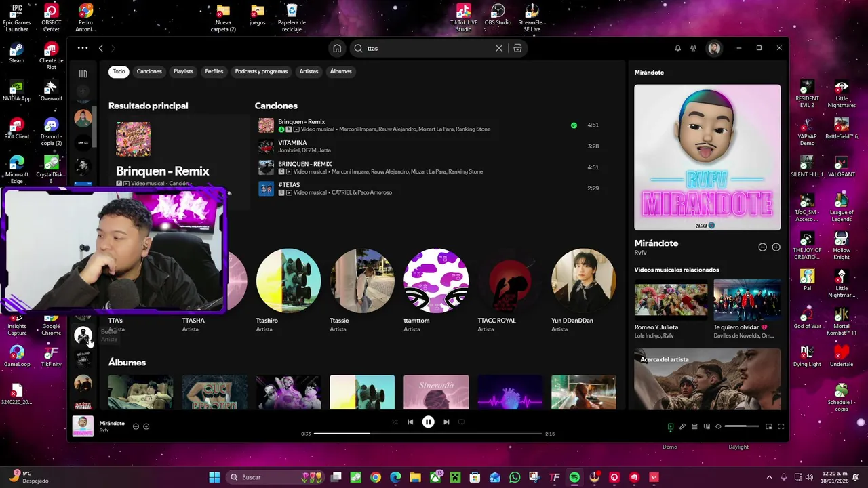
Task: Open Spotify notifications bell
Action: coord(677,48)
